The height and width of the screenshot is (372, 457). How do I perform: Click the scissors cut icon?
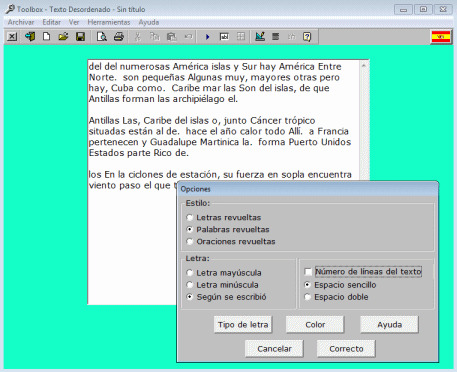(137, 37)
